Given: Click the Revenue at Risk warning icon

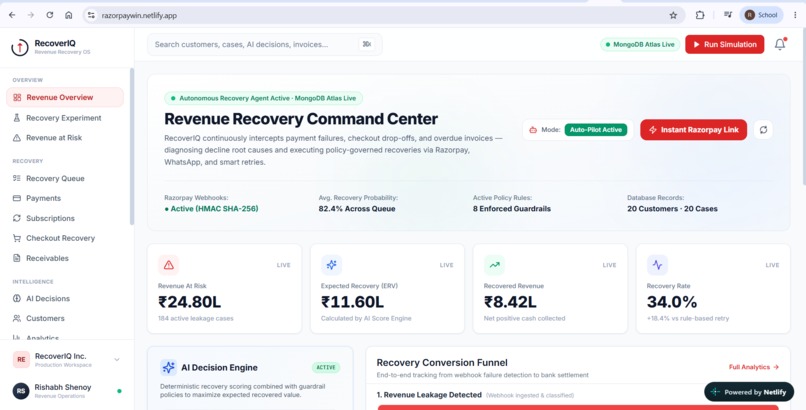Looking at the screenshot, I should [x=17, y=138].
